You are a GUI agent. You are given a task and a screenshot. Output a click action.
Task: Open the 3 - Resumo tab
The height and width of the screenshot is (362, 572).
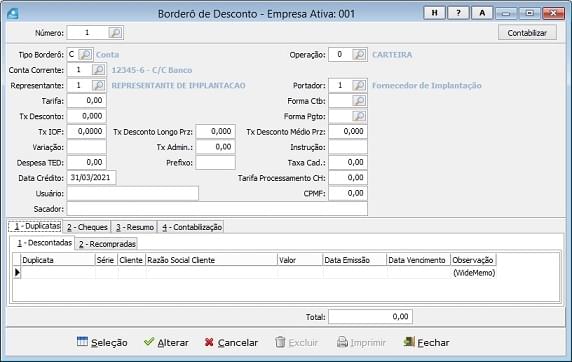[135, 227]
